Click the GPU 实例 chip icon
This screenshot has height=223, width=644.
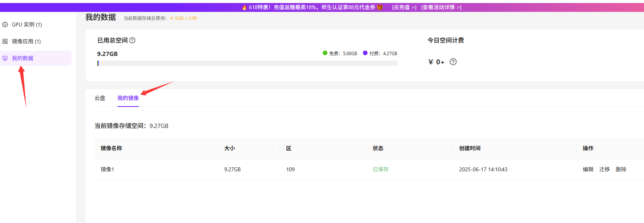pos(5,25)
